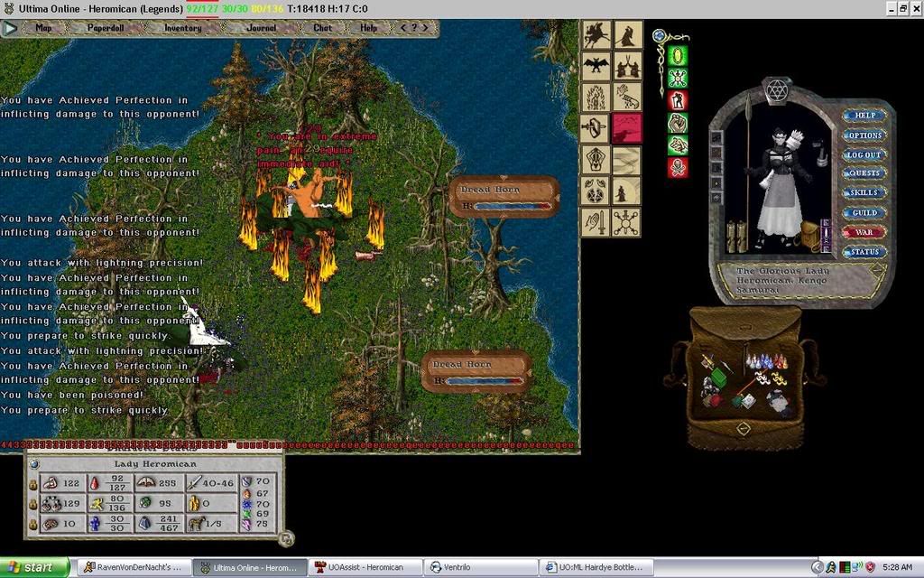Viewport: 924px width, 578px height.
Task: Switch to UOAssist - Heromican taskbar window
Action: pyautogui.click(x=365, y=567)
